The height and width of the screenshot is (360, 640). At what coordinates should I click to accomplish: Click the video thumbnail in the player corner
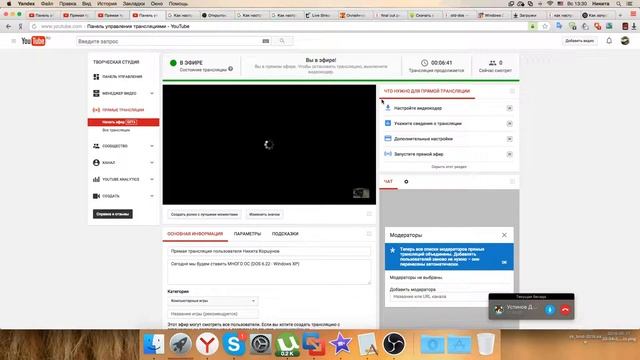point(361,193)
